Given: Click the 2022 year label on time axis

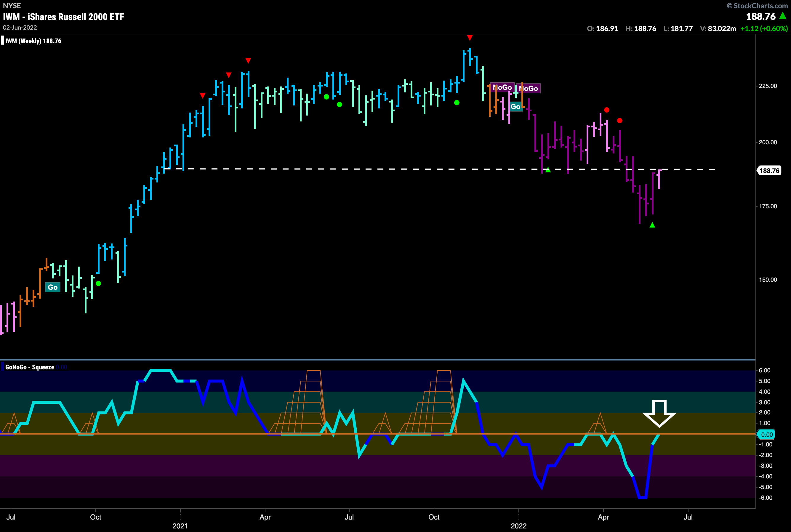Looking at the screenshot, I should [518, 526].
